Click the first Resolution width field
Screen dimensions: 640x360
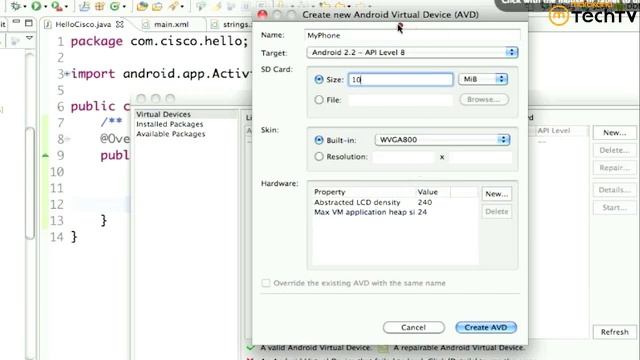[x=403, y=157]
